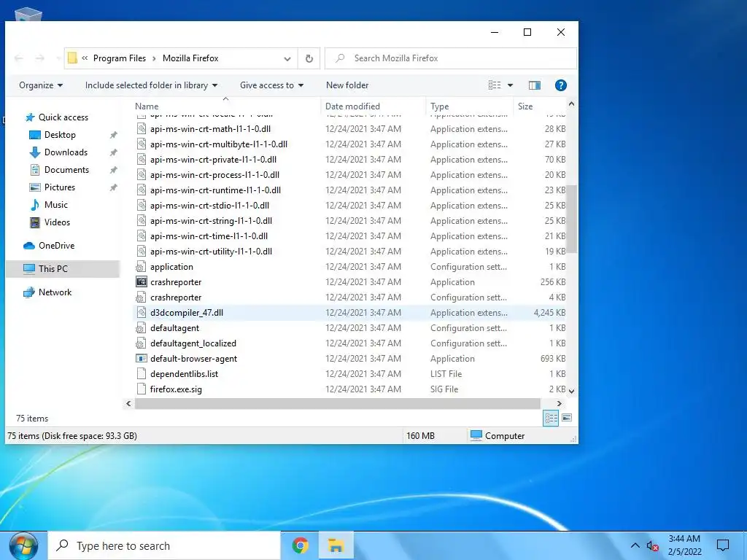Image resolution: width=747 pixels, height=560 pixels.
Task: Select This PC in the navigation pane
Action: [x=63, y=269]
